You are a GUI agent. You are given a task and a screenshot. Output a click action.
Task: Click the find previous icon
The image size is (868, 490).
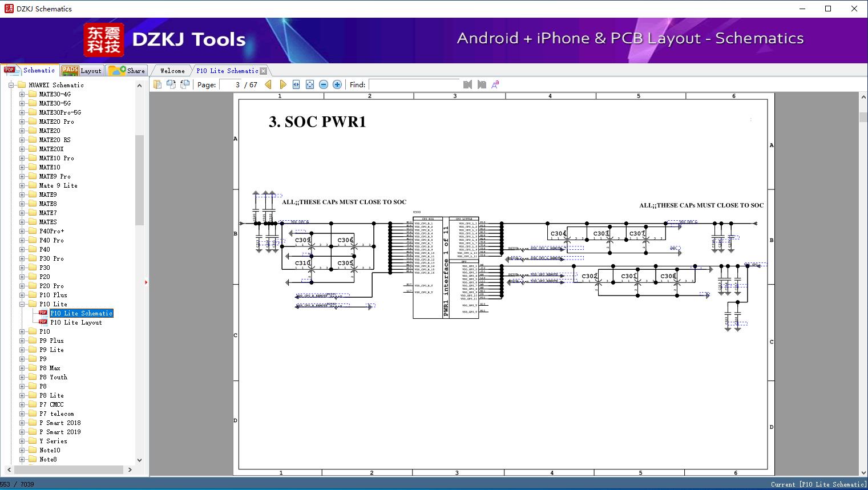pyautogui.click(x=468, y=84)
